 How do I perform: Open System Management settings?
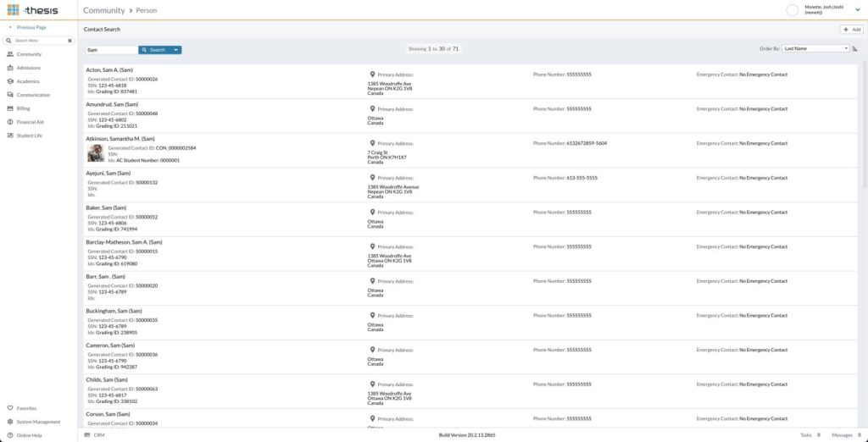[38, 422]
